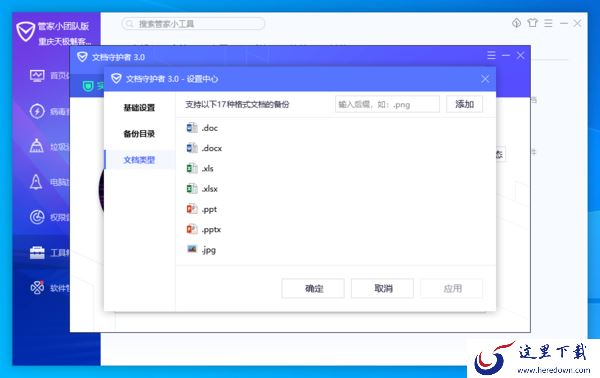Open the computer speedup rocket icon
This screenshot has width=600, height=378.
point(36,182)
